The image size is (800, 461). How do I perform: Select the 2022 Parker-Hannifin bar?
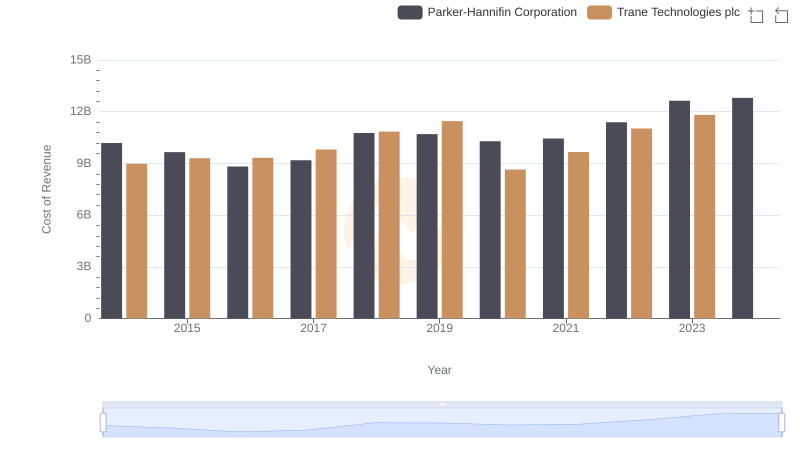(616, 220)
